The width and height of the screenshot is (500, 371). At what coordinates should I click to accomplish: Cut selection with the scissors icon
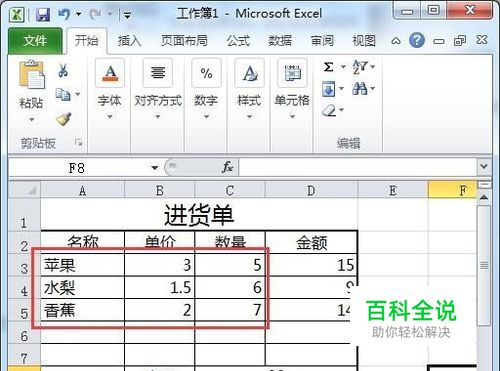(63, 70)
